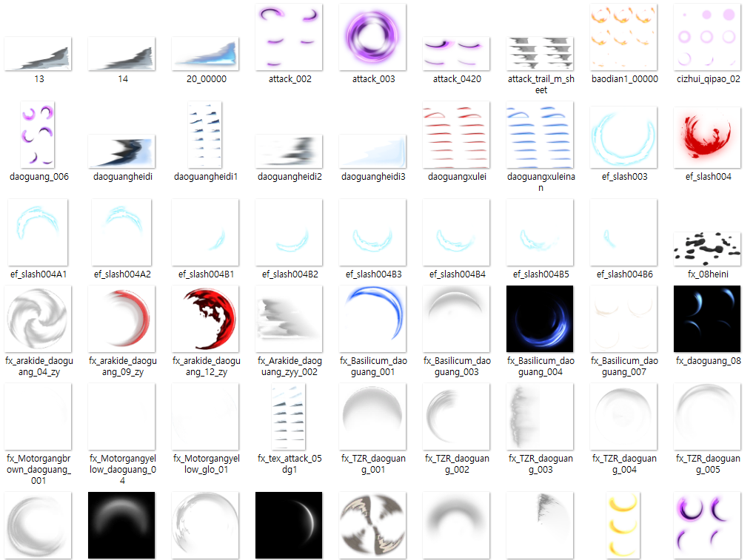Image resolution: width=753 pixels, height=560 pixels.
Task: Select the daoguangxuleinan blue streaks thumbnail
Action: click(540, 135)
